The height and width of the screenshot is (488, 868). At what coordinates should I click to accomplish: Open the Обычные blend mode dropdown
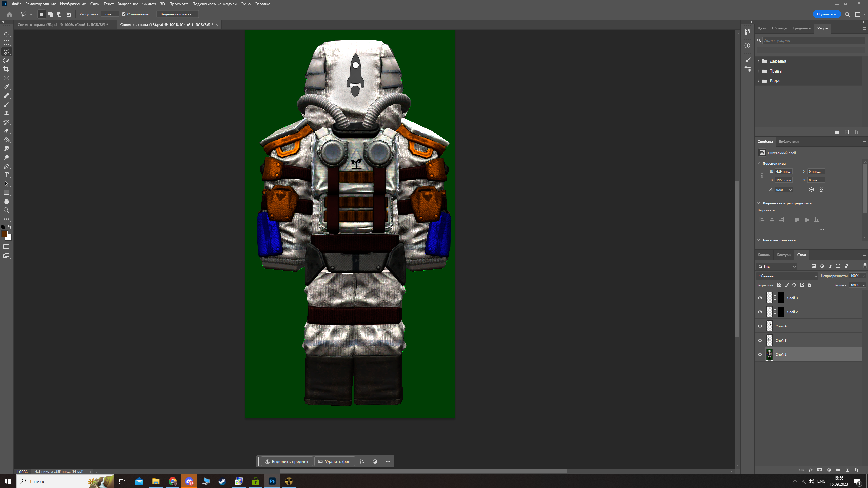[787, 276]
